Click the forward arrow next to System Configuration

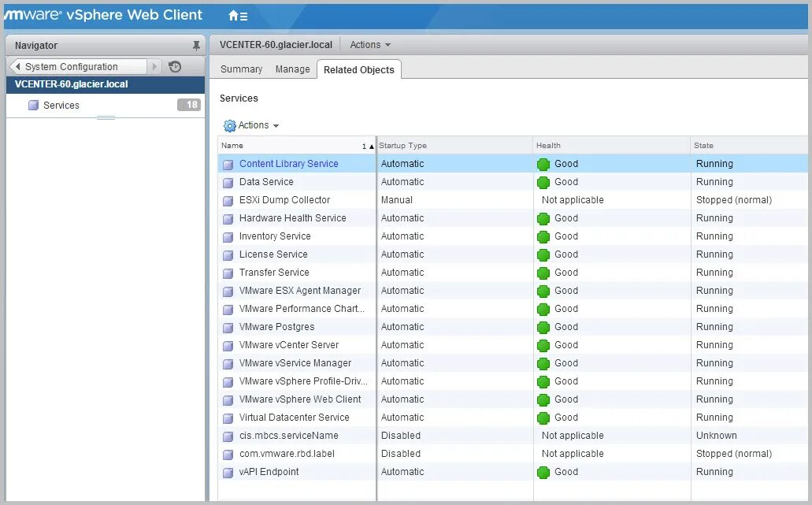click(x=154, y=66)
